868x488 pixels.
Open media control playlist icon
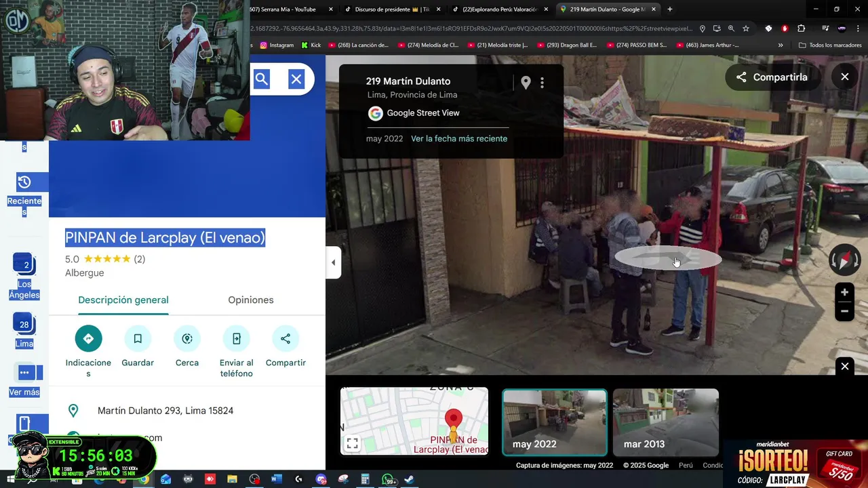[x=825, y=28]
